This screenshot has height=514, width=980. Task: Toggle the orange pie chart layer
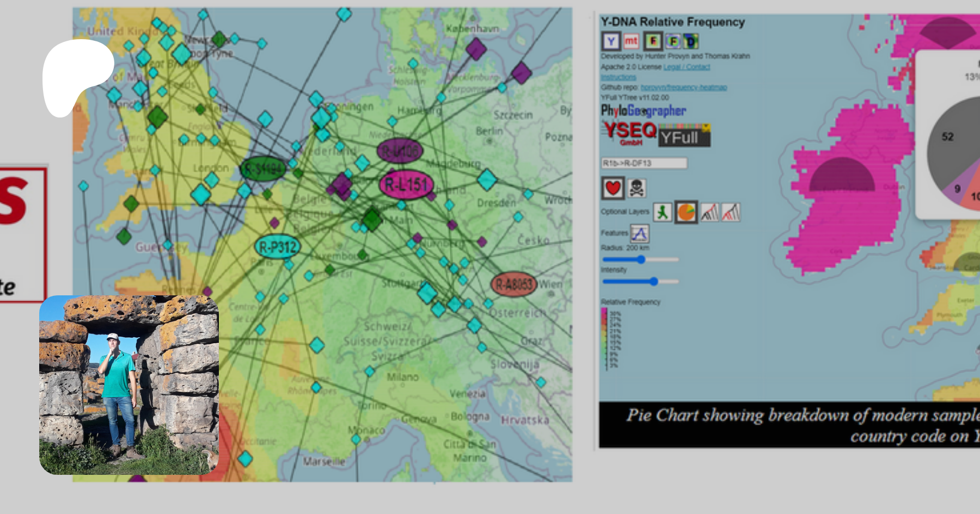tap(686, 212)
